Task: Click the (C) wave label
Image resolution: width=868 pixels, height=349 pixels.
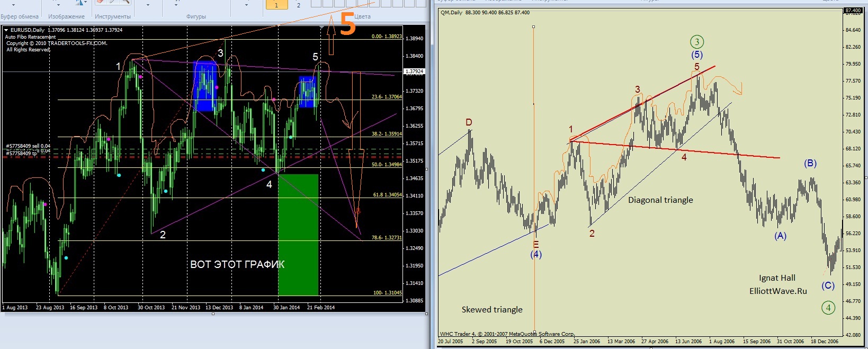Action: pos(828,285)
